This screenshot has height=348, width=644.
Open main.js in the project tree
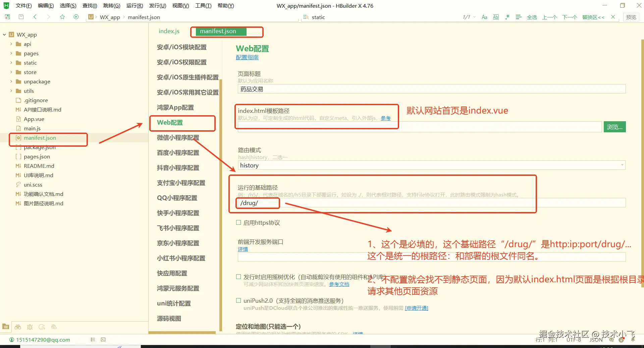tap(32, 128)
